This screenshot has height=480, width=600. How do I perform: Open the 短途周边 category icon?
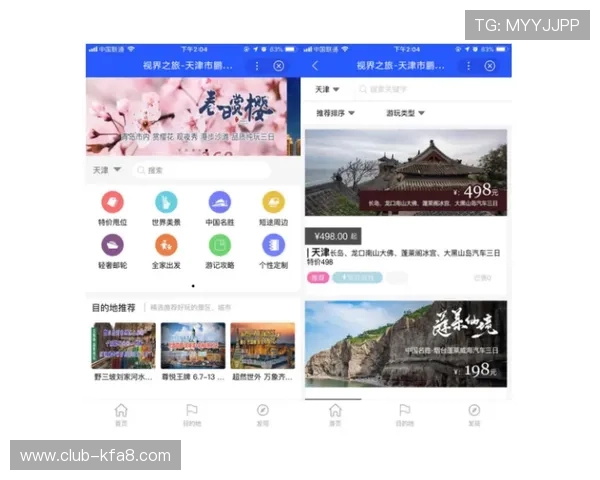[x=273, y=202]
